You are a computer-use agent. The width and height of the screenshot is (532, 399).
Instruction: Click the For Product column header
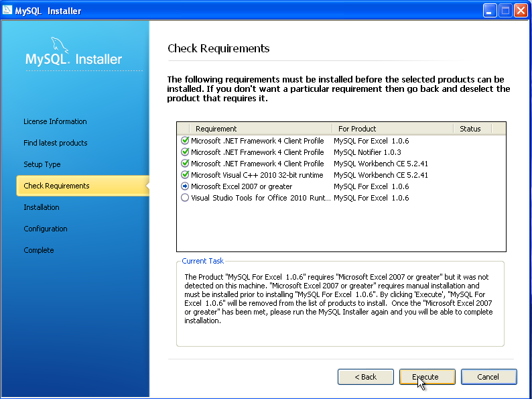pyautogui.click(x=392, y=129)
